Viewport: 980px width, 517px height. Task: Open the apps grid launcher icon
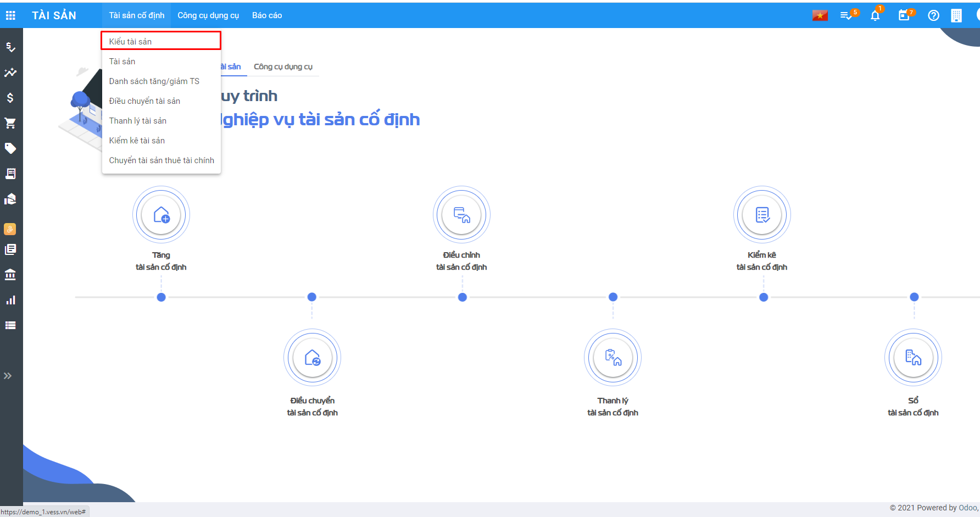click(10, 15)
